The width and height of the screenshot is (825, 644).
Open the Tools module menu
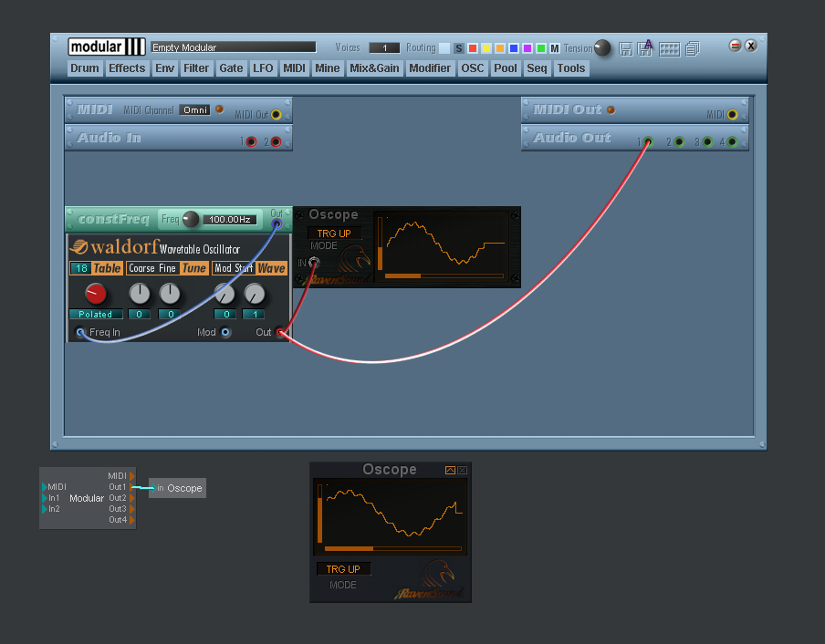(x=571, y=68)
